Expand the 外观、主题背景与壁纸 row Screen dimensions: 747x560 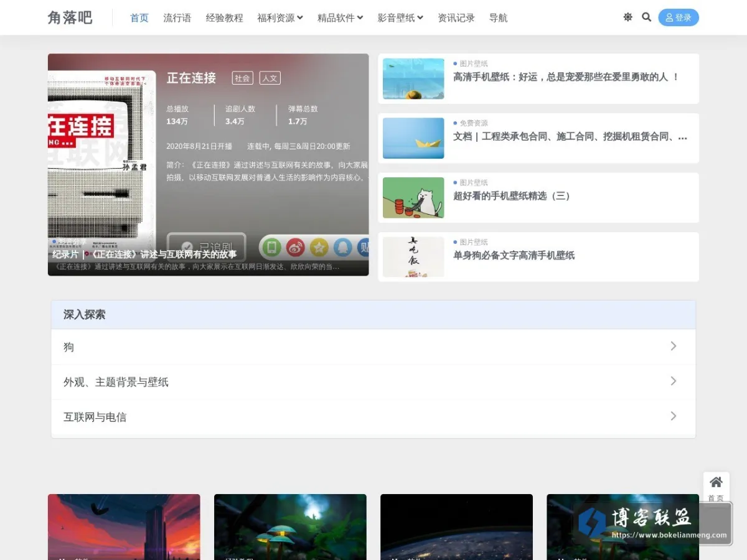tap(374, 381)
